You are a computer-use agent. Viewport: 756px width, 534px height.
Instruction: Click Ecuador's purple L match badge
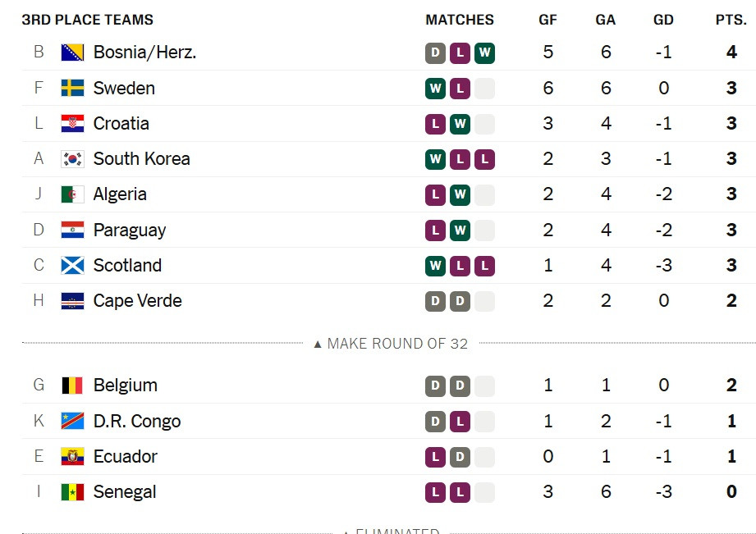click(x=435, y=458)
